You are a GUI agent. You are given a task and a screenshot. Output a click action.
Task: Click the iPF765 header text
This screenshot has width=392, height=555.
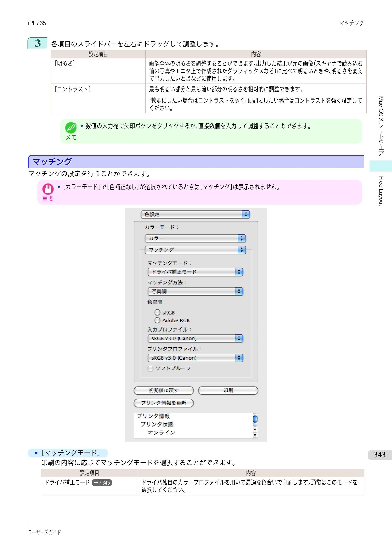[37, 23]
